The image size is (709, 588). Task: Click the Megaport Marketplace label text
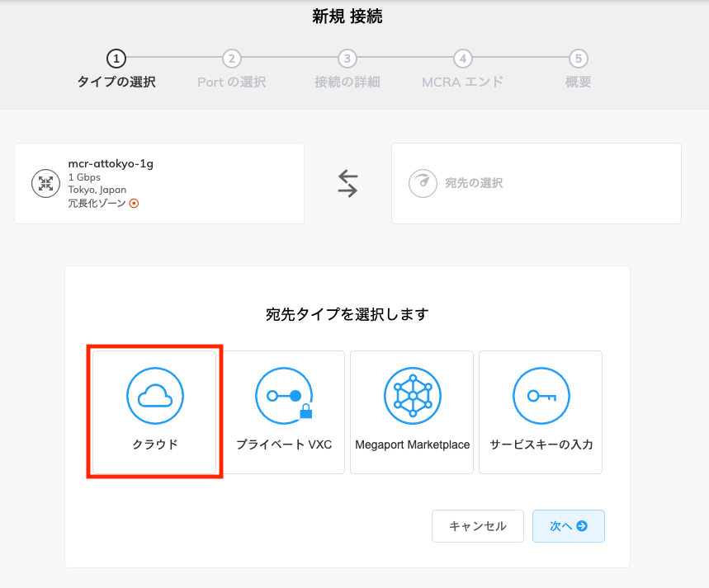[x=413, y=445]
